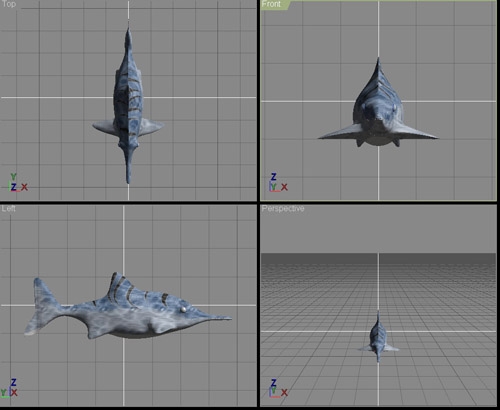Screen dimensions: 500x410
Task: Click the vertical divider between Top and Front viewports
Action: (259, 100)
